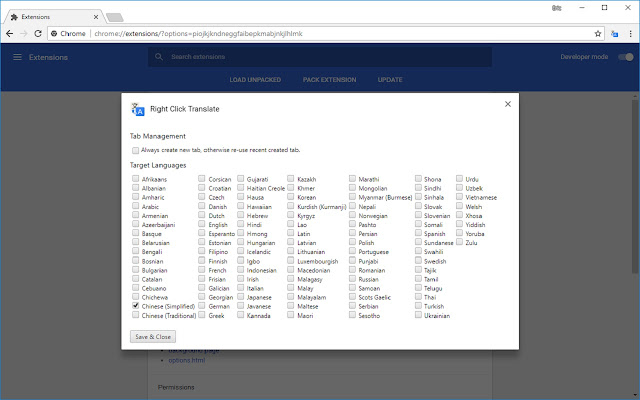Close the Extensions browser tab
Viewport: 640px width, 400px height.
click(96, 17)
